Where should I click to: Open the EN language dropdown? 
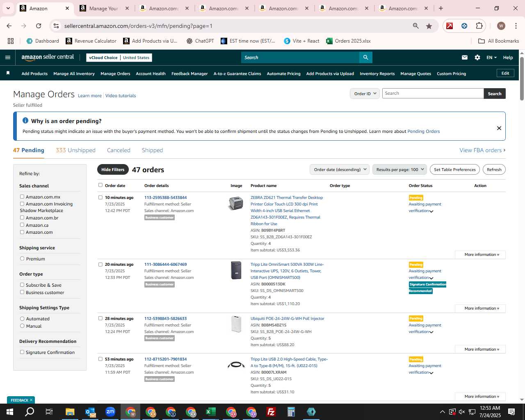[491, 57]
